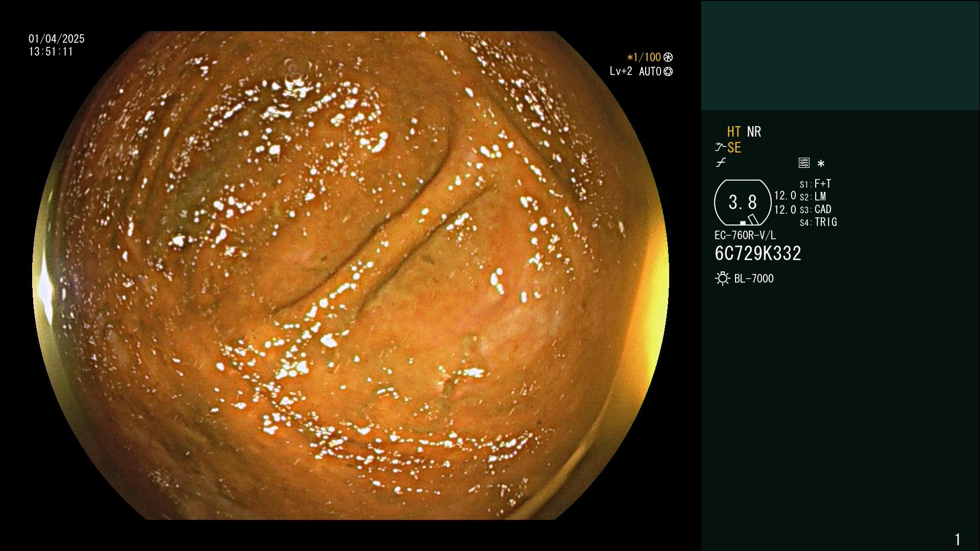Click the iris aperture icon beside AUTO
This screenshot has width=980, height=551.
pos(668,71)
